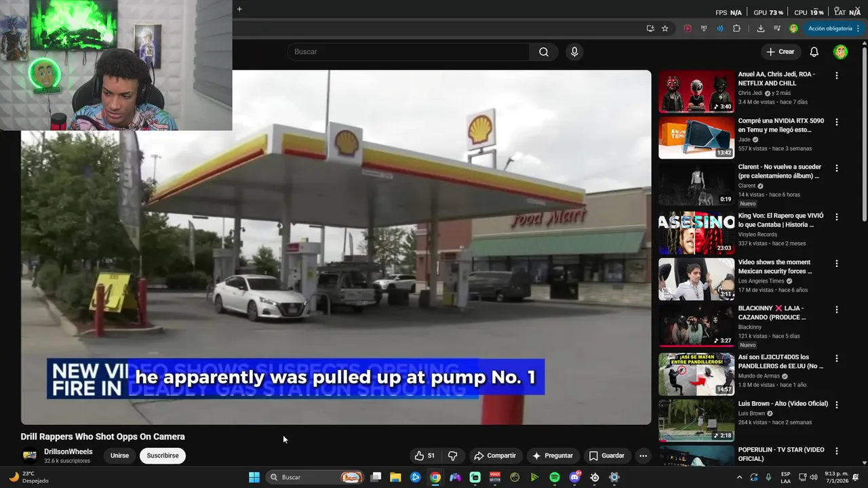This screenshot has height=488, width=868.
Task: Show hidden system tray icons chevron
Action: [739, 477]
